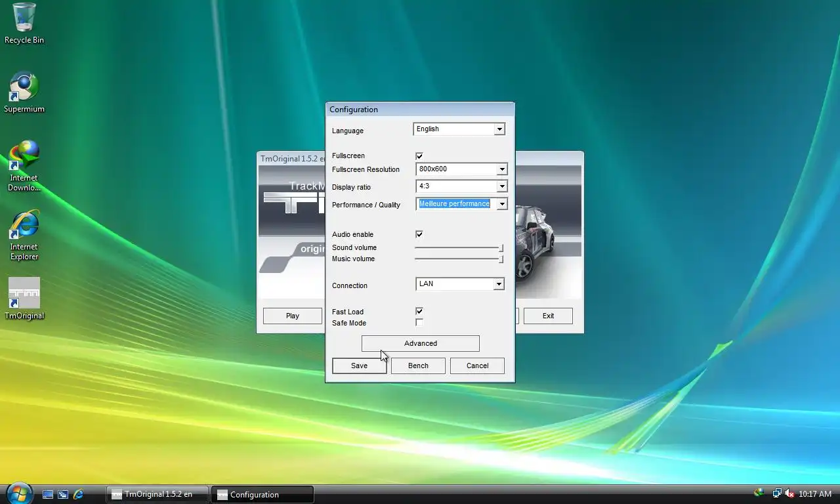Click the 'Safe Mode' label
840x504 pixels.
click(x=349, y=323)
